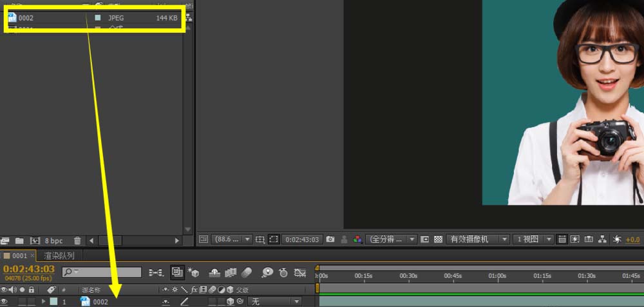Toggle transparency grid in viewer
This screenshot has width=644, height=307.
[438, 239]
